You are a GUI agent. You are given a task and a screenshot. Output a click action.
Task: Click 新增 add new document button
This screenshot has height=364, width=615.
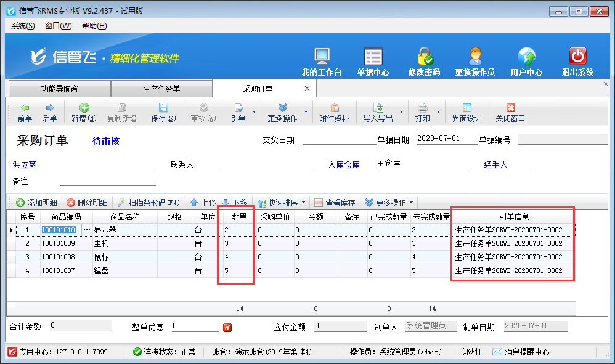(x=84, y=112)
